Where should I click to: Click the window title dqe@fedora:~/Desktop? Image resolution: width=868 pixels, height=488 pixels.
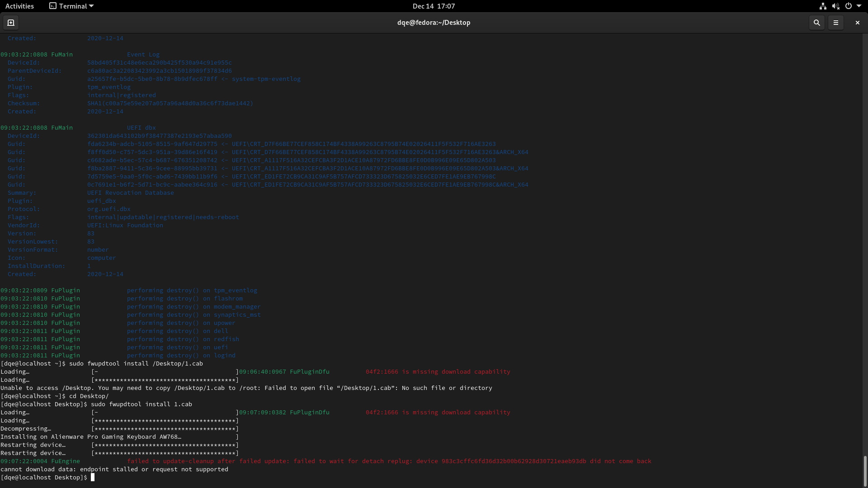click(x=434, y=23)
